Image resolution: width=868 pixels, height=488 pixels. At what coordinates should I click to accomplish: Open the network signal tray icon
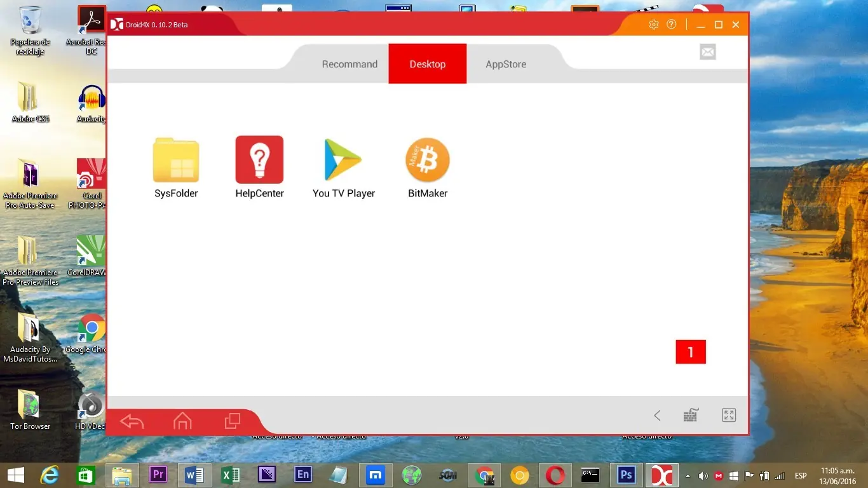pyautogui.click(x=780, y=476)
